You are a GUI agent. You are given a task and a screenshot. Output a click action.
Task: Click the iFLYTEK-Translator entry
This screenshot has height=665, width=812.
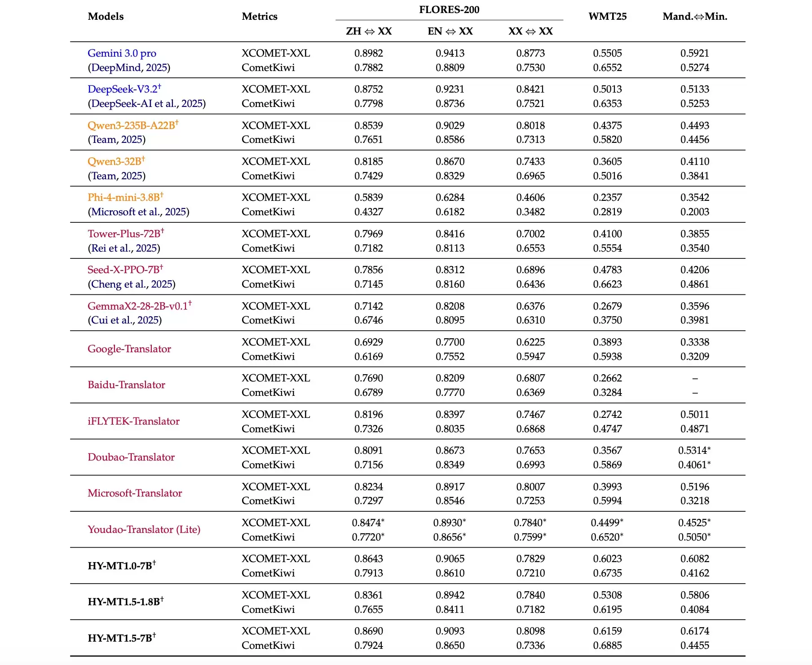[x=133, y=421]
